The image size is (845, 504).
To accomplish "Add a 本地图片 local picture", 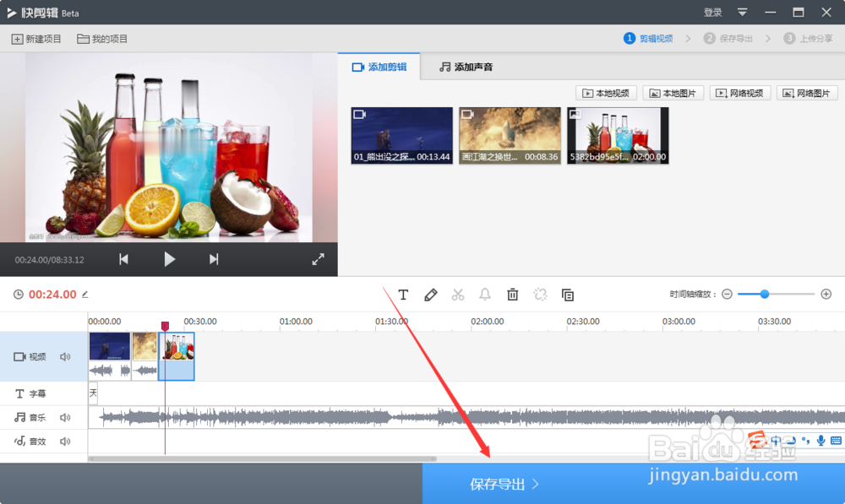I will 673,93.
